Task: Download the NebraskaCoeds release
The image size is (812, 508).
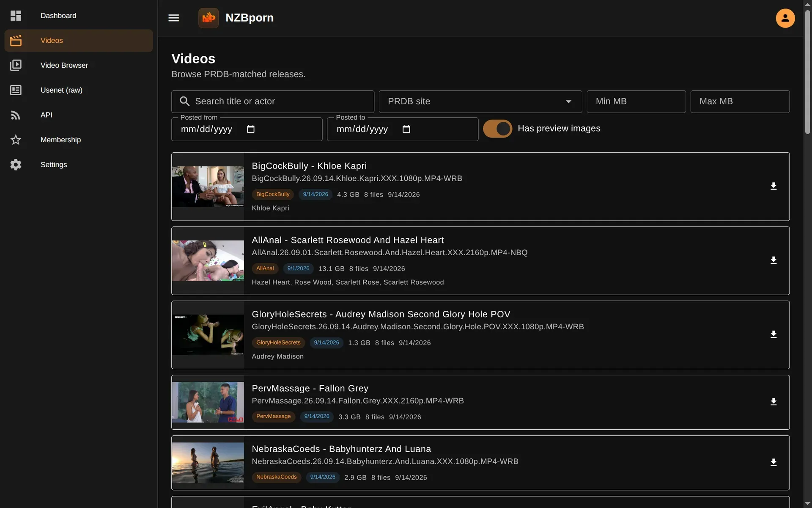Action: coord(774,462)
